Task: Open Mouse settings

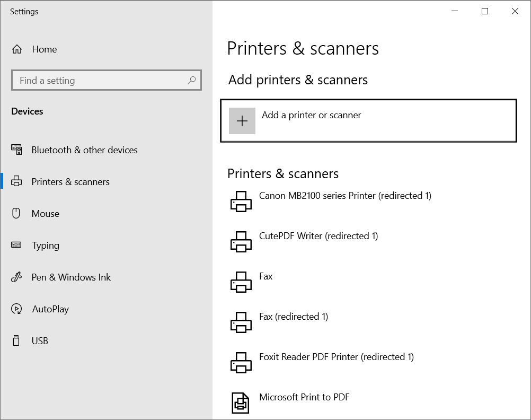Action: click(x=46, y=214)
